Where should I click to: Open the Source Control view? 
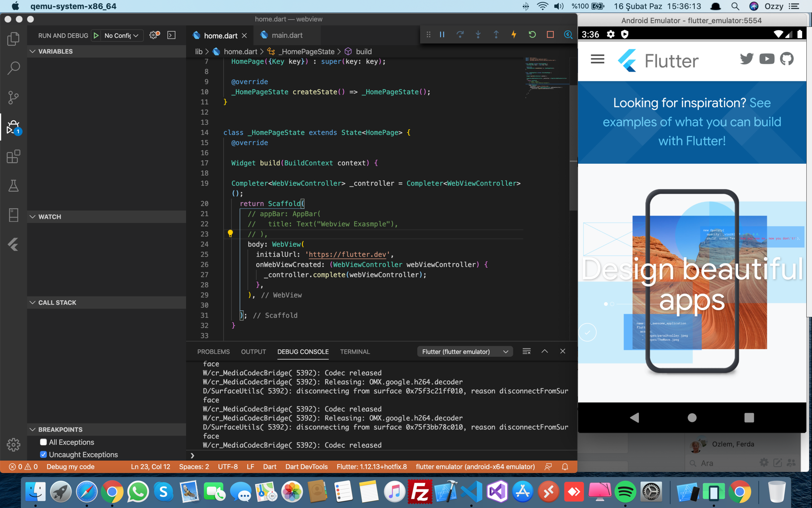pyautogui.click(x=13, y=98)
